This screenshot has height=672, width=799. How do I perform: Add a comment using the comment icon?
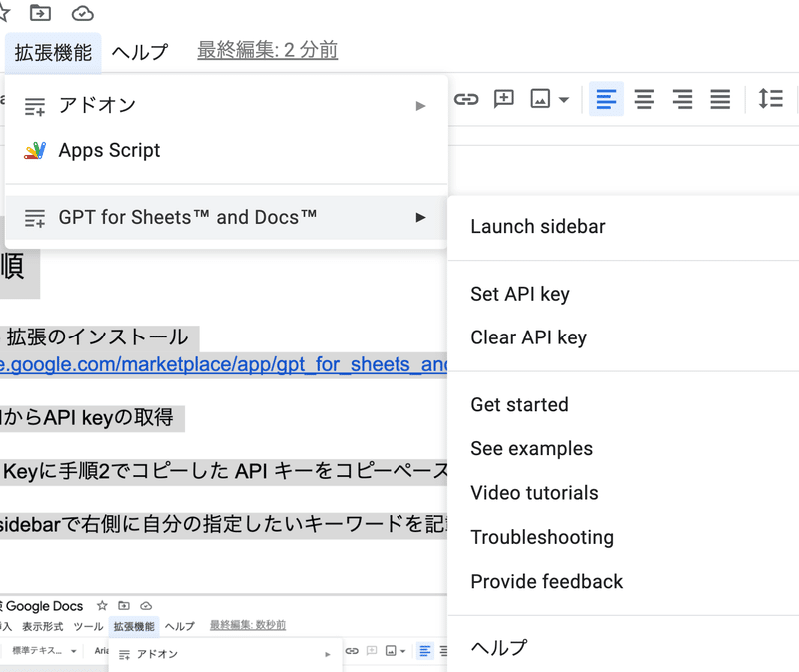(x=503, y=99)
